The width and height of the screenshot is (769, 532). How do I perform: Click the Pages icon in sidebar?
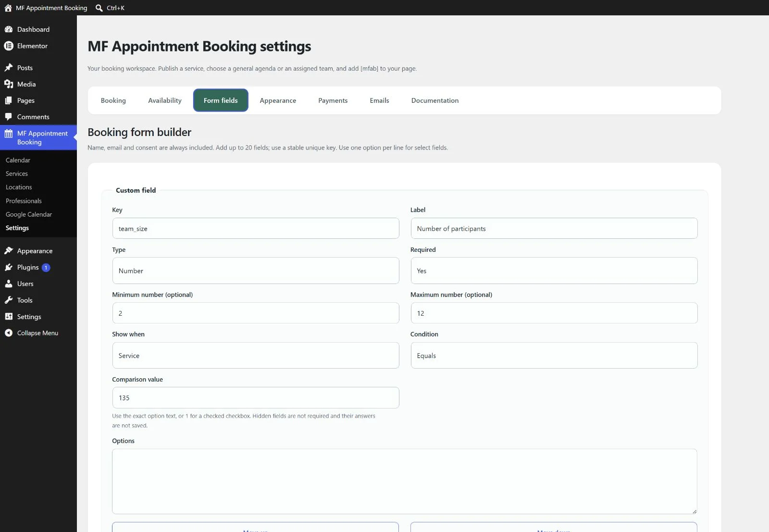(9, 100)
